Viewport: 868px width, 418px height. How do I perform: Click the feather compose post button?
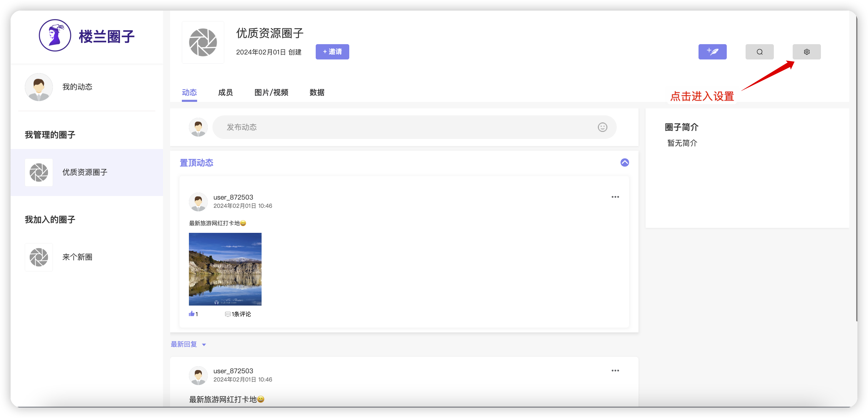click(x=712, y=52)
